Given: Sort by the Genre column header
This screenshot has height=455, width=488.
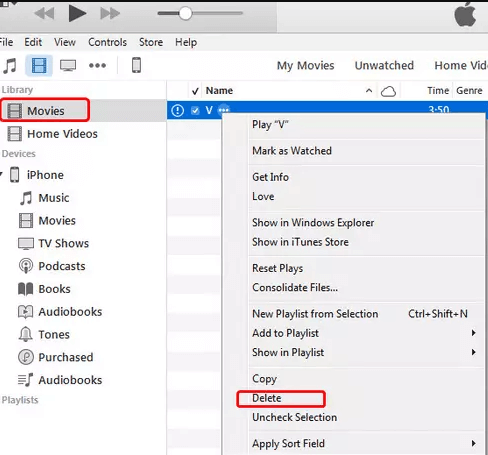Looking at the screenshot, I should 469,90.
